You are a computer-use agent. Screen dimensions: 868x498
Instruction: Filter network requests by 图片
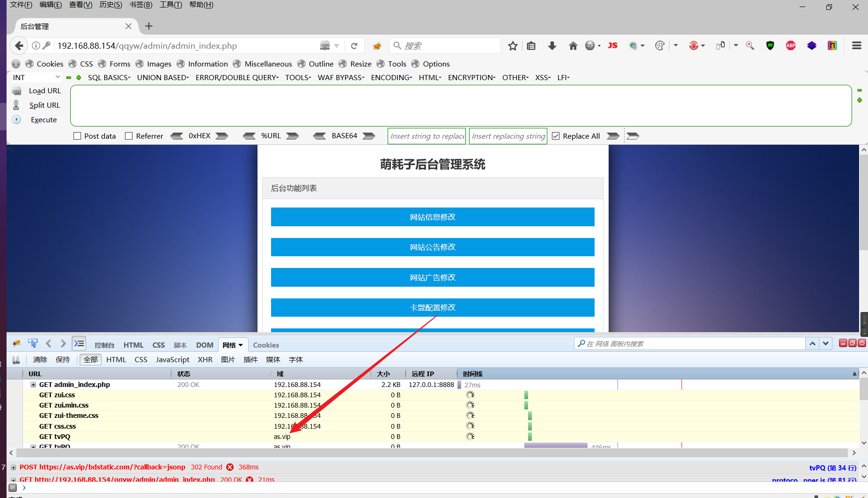tap(228, 359)
